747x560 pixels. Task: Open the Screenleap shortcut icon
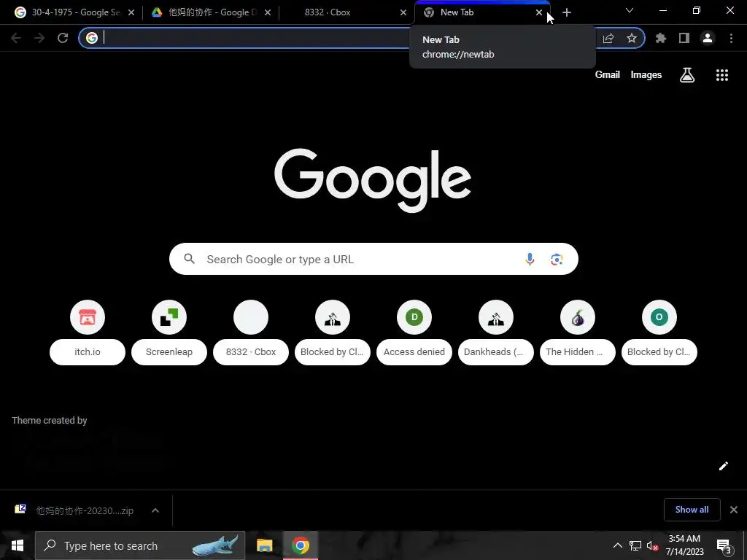pos(169,317)
